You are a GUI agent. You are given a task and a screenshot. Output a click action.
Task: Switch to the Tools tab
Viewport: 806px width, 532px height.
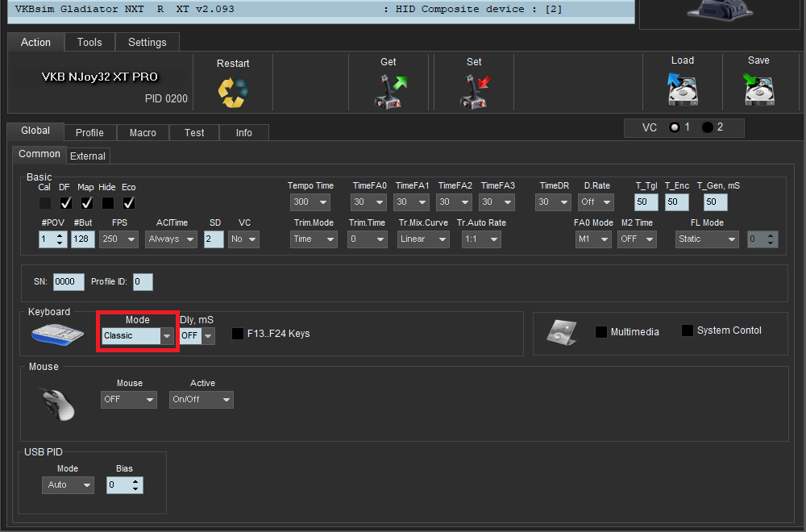point(89,42)
